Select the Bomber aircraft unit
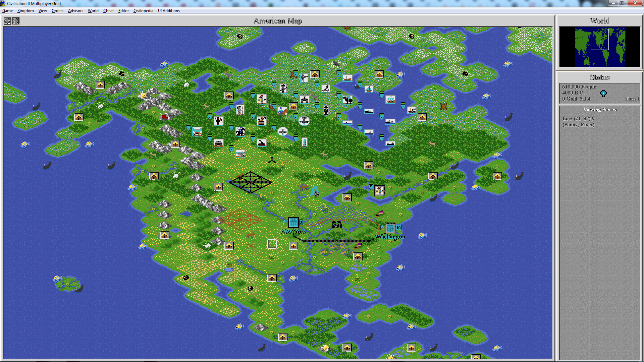This screenshot has height=362, width=644. pos(304,121)
